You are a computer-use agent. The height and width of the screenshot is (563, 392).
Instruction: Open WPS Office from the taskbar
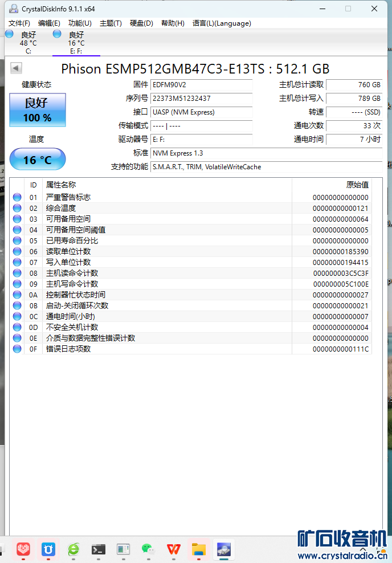coord(173,549)
